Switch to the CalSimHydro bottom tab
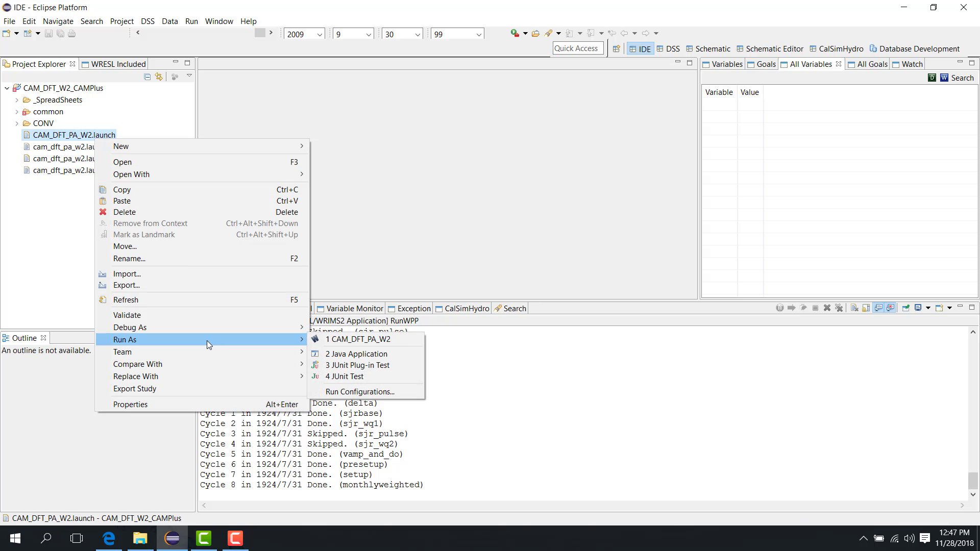This screenshot has height=551, width=980. [462, 309]
